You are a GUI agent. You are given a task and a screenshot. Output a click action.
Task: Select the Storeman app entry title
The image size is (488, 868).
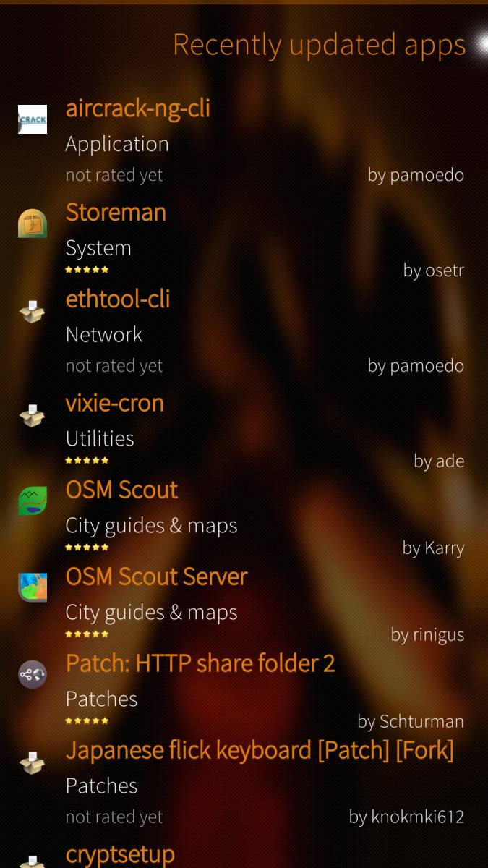click(116, 213)
